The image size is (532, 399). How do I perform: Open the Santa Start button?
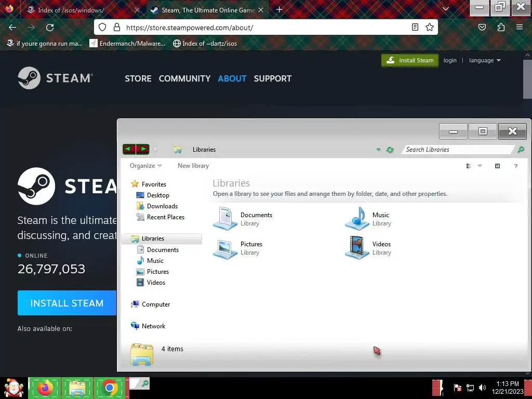[x=14, y=388]
